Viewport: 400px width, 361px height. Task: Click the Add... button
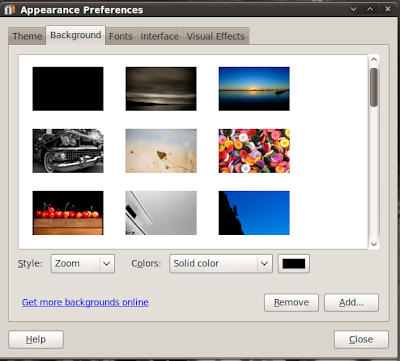click(x=351, y=302)
